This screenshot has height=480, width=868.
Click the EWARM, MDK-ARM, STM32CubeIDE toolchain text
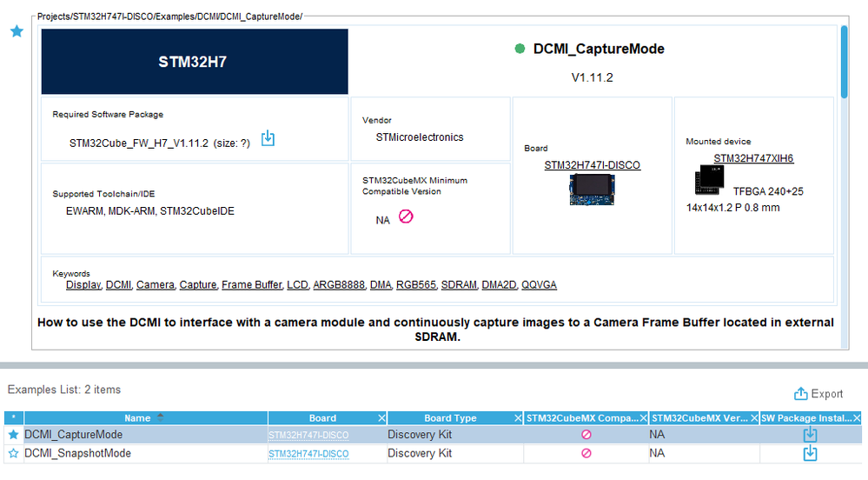pos(150,211)
